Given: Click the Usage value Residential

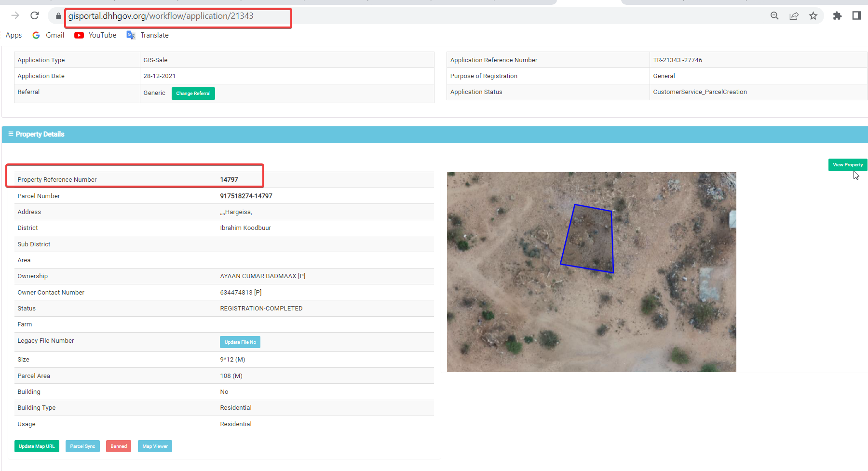Looking at the screenshot, I should pyautogui.click(x=236, y=424).
